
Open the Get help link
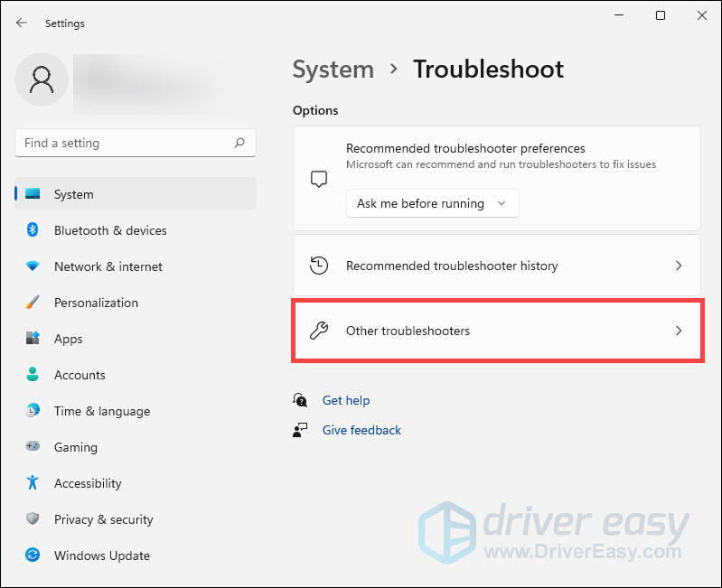click(x=345, y=400)
